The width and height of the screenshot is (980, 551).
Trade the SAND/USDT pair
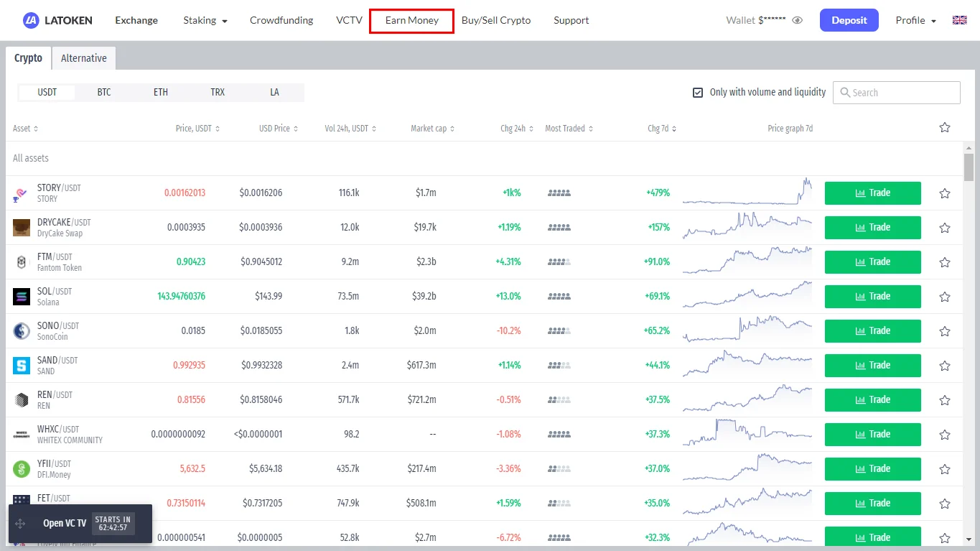(x=873, y=366)
